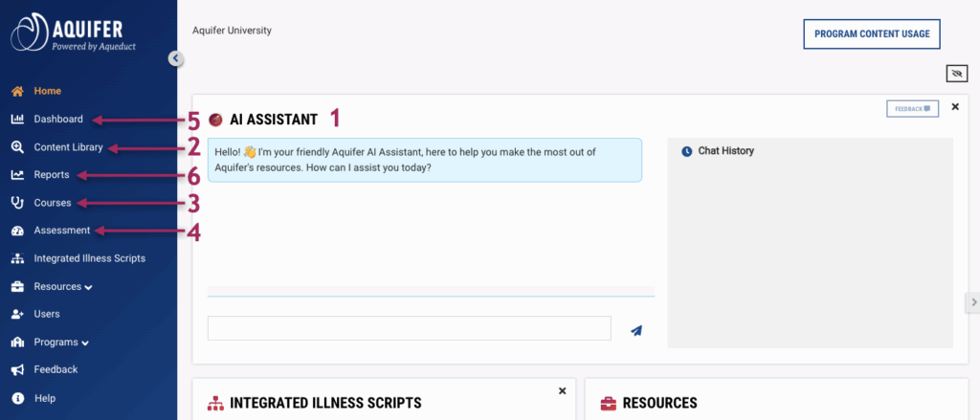980x420 pixels.
Task: Close the AI Assistant panel
Action: [955, 106]
